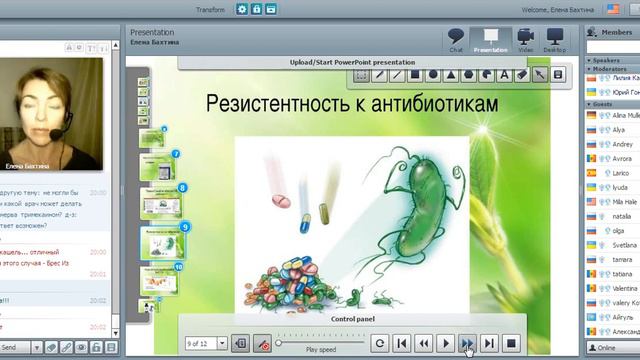
Task: Switch to the Desktop tab
Action: pyautogui.click(x=555, y=40)
